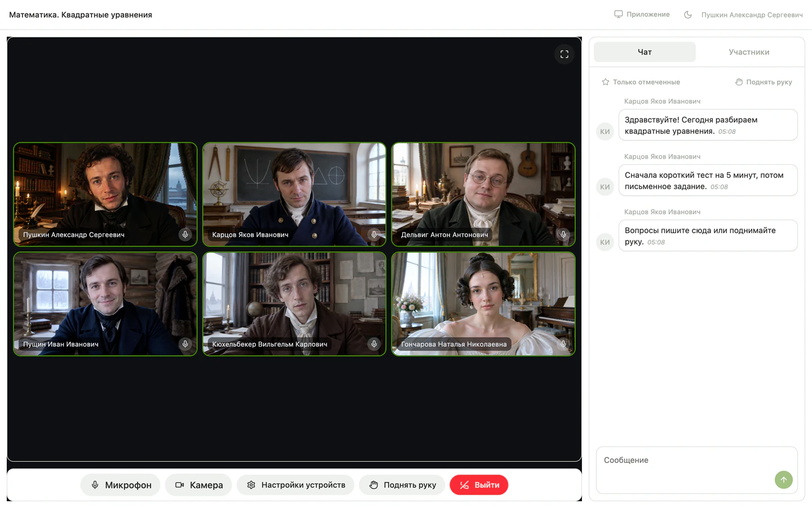
Task: Select the Карцов Яков Иванович video tile
Action: [294, 194]
